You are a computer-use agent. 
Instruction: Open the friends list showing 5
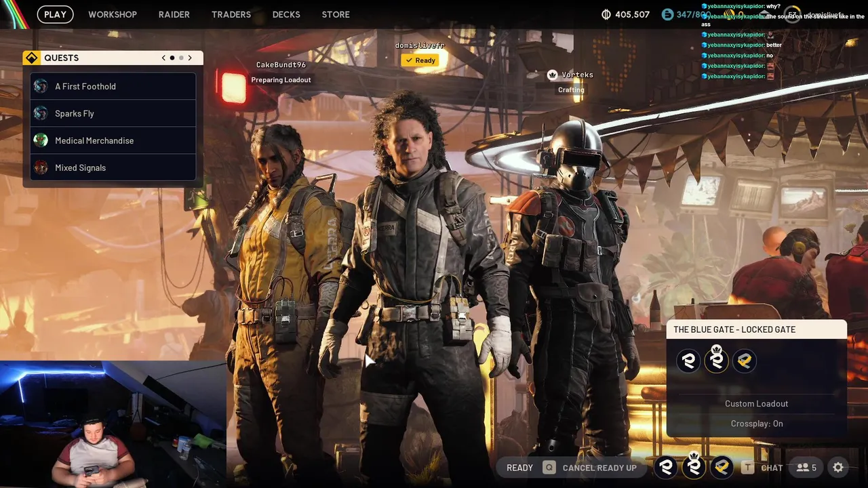point(806,468)
